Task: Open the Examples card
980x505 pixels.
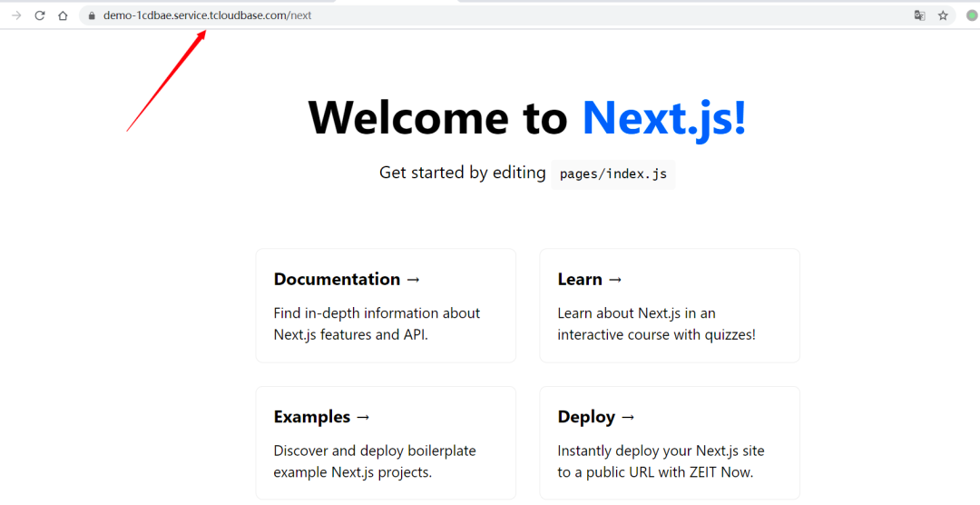Action: pos(386,442)
